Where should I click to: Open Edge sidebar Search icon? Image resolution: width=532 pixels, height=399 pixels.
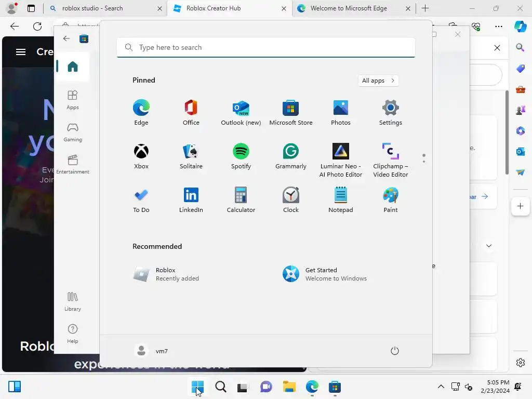tap(520, 47)
